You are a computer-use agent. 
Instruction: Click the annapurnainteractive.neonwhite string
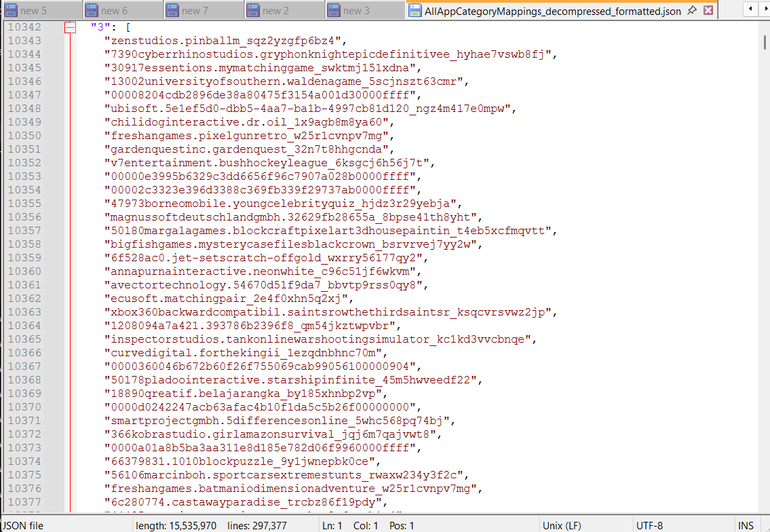point(260,271)
